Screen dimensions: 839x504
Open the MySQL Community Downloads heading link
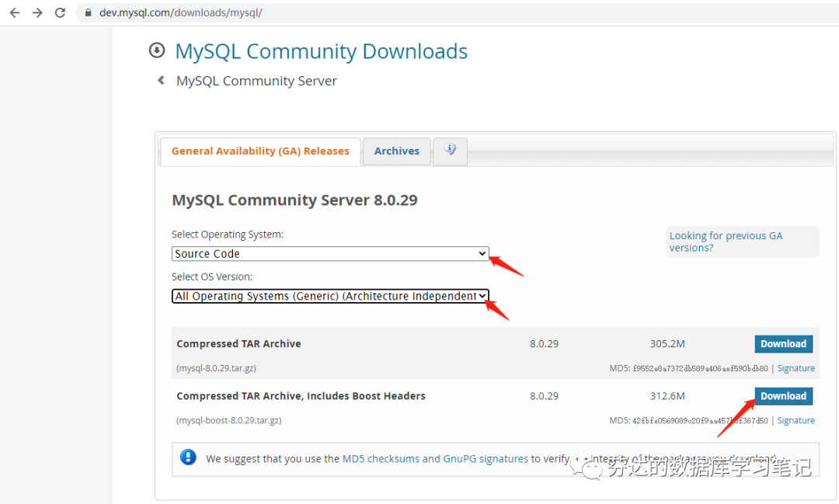pos(321,51)
